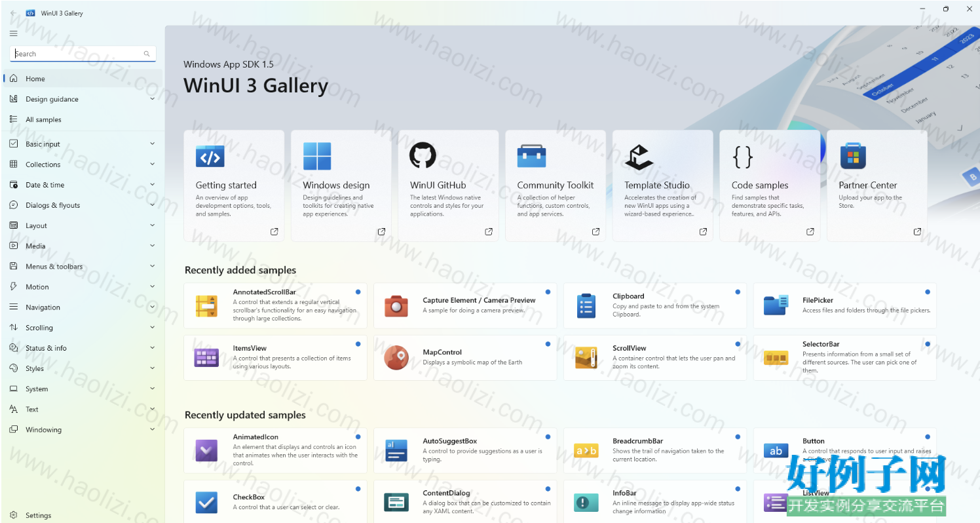Click the Collections grid icon

point(14,164)
